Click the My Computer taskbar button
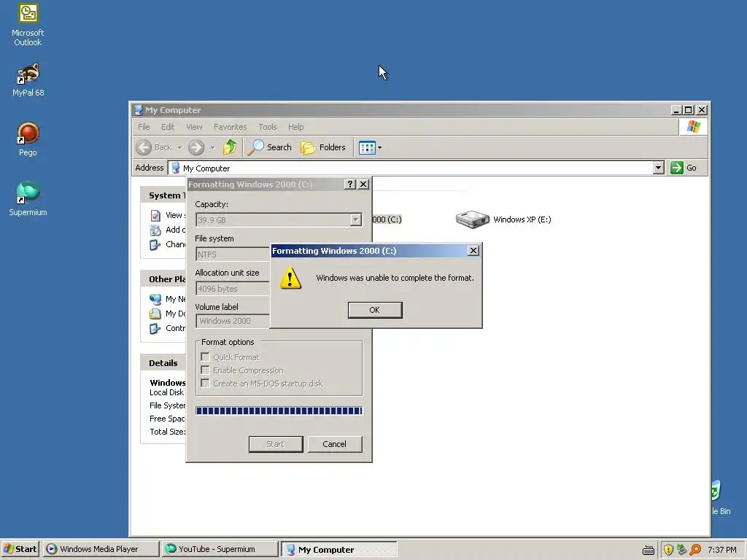The height and width of the screenshot is (560, 747). 338,549
